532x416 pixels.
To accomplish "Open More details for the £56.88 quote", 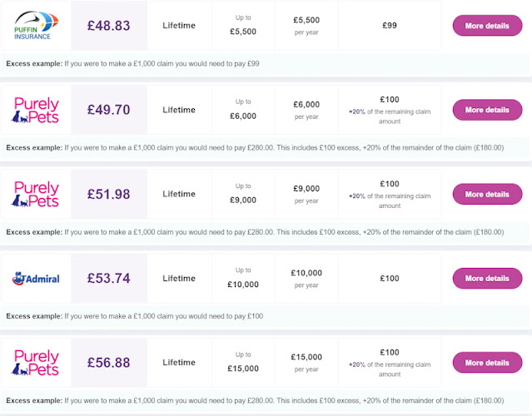I will pyautogui.click(x=486, y=363).
